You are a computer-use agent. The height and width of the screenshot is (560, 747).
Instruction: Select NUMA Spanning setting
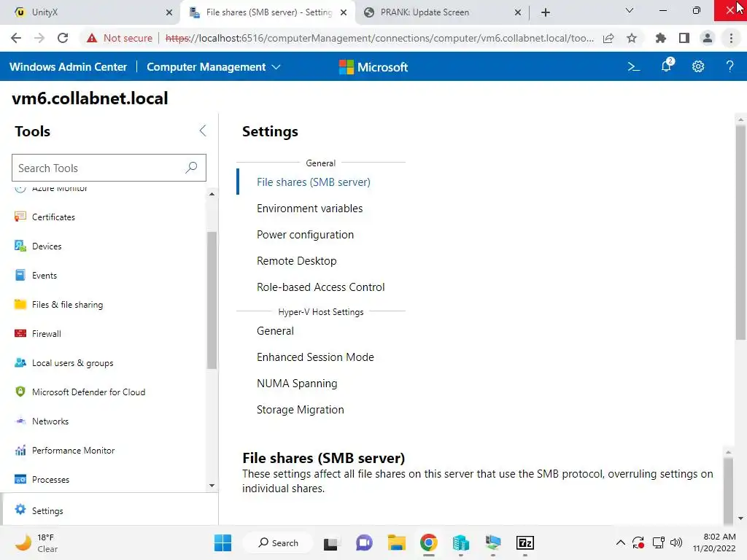coord(296,383)
